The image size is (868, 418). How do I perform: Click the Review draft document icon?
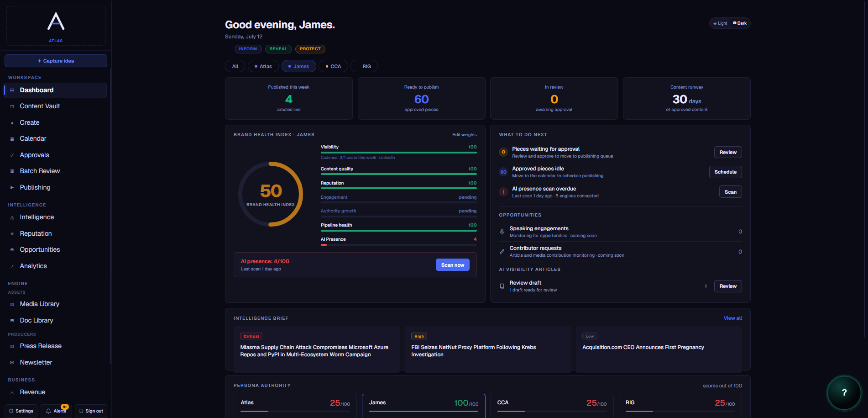pyautogui.click(x=502, y=286)
